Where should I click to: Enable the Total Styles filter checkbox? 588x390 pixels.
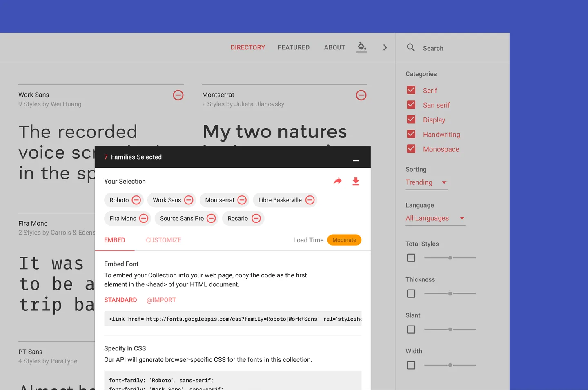(x=411, y=258)
